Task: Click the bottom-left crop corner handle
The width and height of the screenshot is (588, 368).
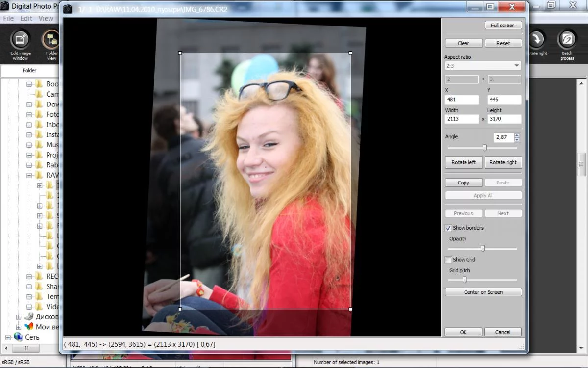Action: pos(180,309)
